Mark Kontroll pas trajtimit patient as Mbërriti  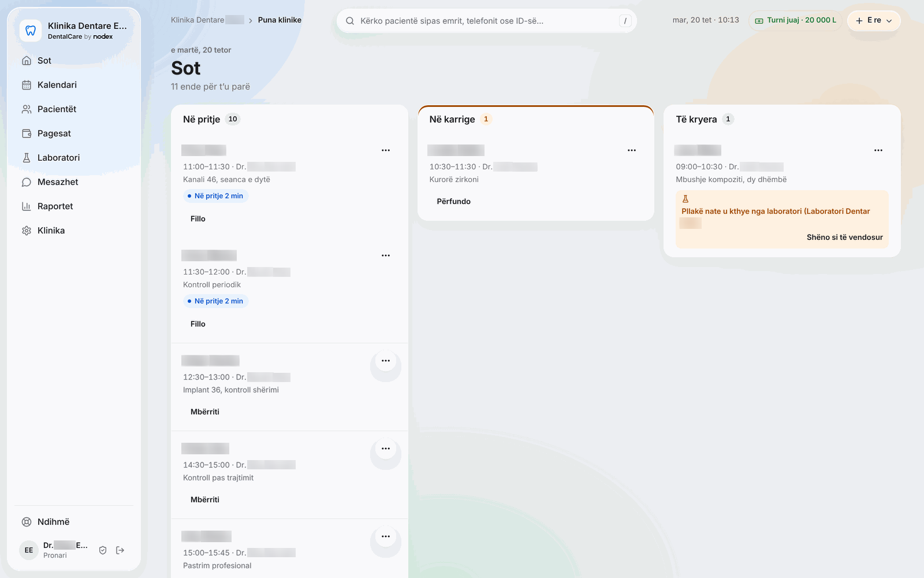[205, 500]
